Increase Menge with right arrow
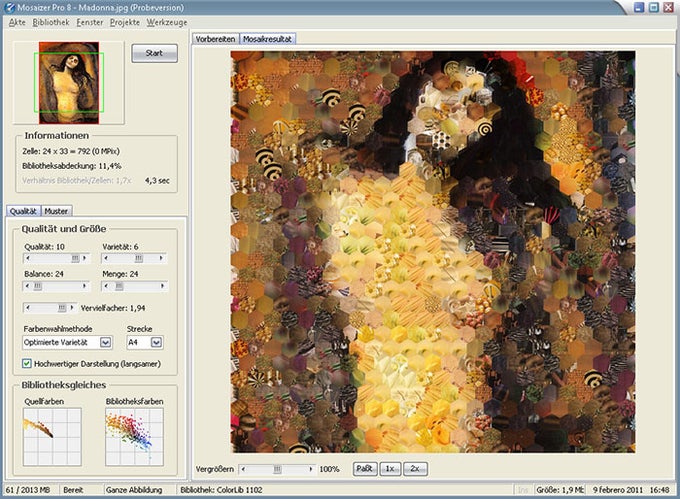This screenshot has width=680, height=499. tap(163, 286)
